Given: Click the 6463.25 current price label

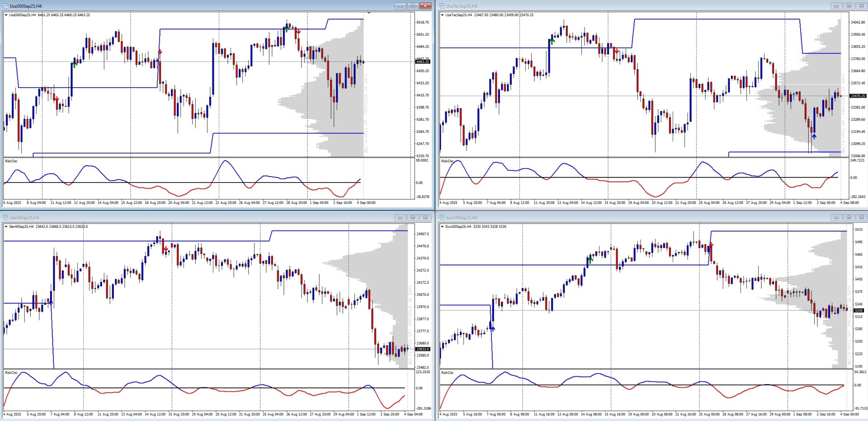Looking at the screenshot, I should click(423, 61).
